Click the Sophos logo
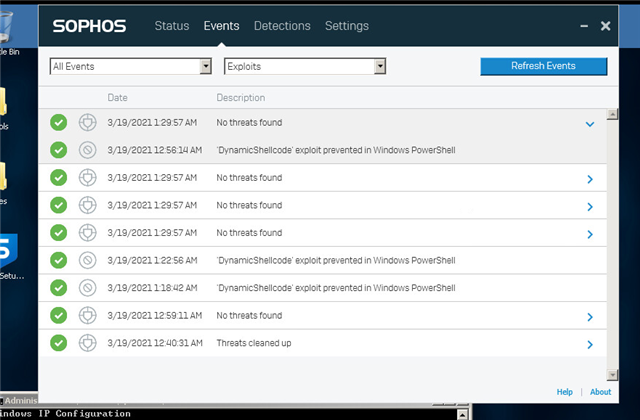The width and height of the screenshot is (640, 420). [89, 26]
